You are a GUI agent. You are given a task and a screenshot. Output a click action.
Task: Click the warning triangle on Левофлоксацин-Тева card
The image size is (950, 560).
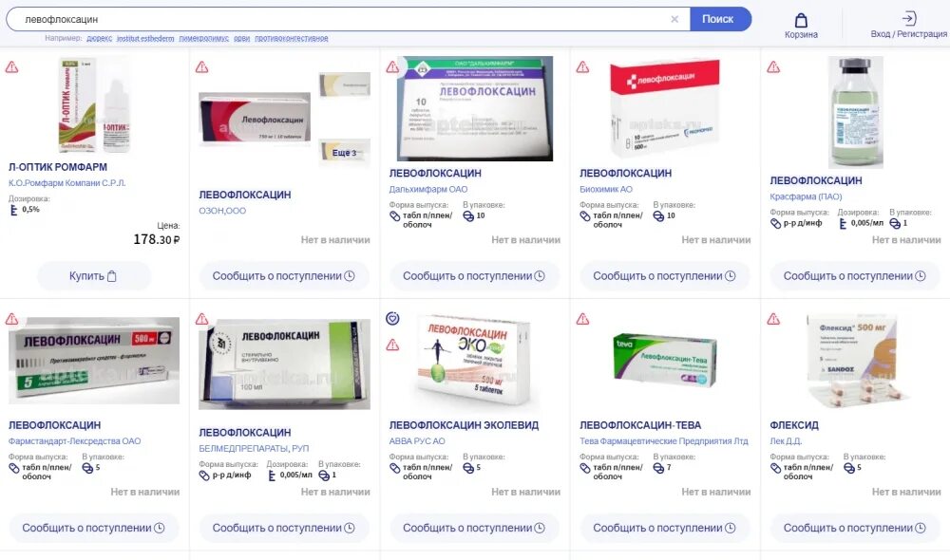(x=583, y=319)
